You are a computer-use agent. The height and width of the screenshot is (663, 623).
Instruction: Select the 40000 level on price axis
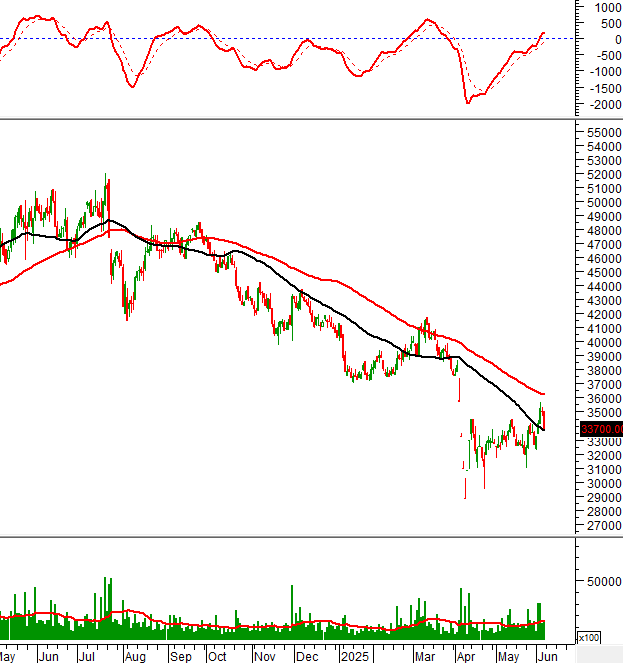(602, 342)
